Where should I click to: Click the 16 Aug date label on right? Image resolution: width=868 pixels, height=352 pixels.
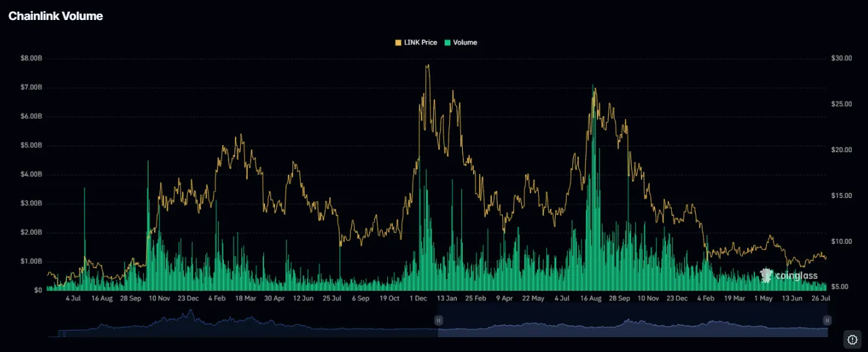[x=591, y=299]
